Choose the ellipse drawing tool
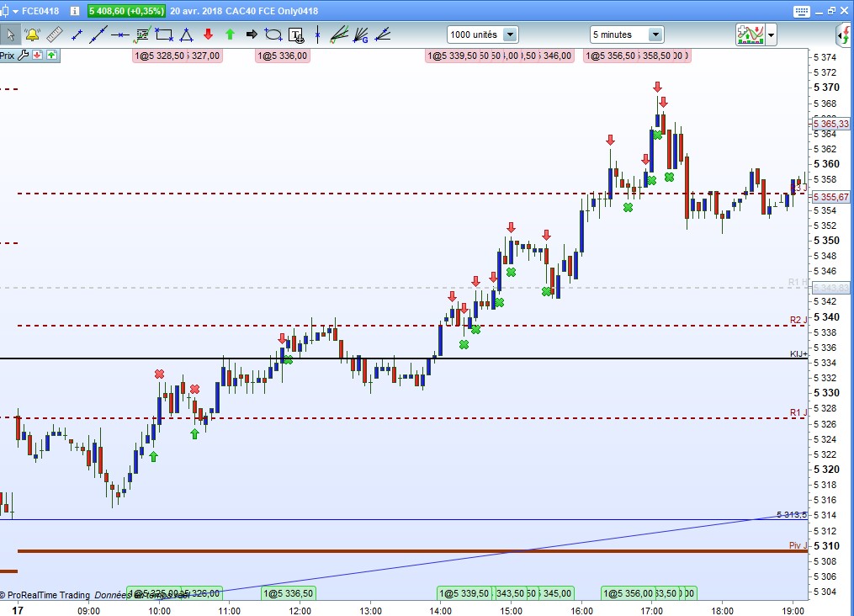Image resolution: width=854 pixels, height=616 pixels. [273, 35]
